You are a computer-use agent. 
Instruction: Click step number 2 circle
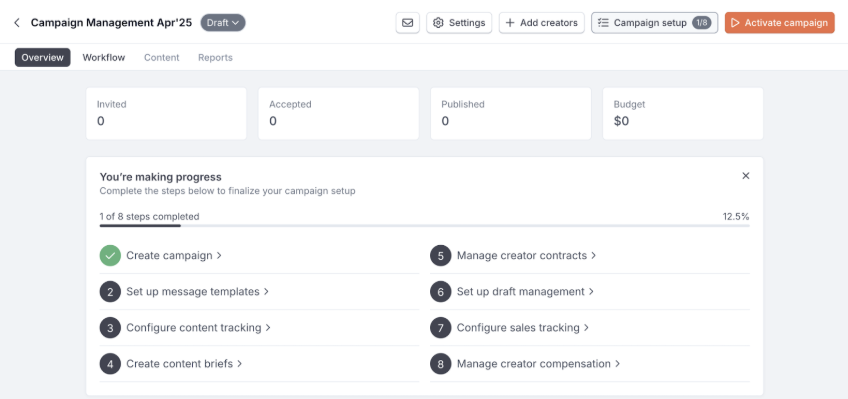(110, 291)
